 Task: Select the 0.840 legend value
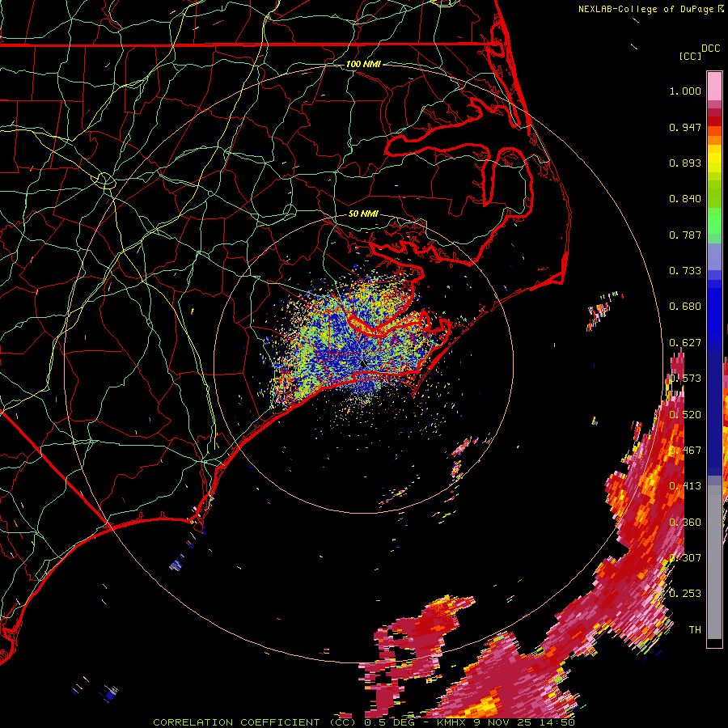(685, 199)
